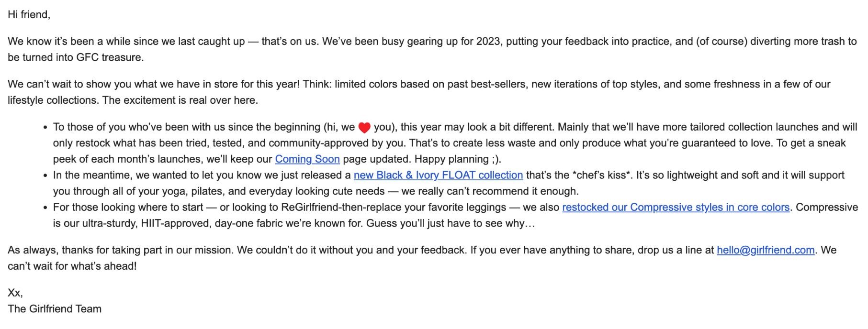Click the "*chef's kiss*" phrase

pos(602,175)
